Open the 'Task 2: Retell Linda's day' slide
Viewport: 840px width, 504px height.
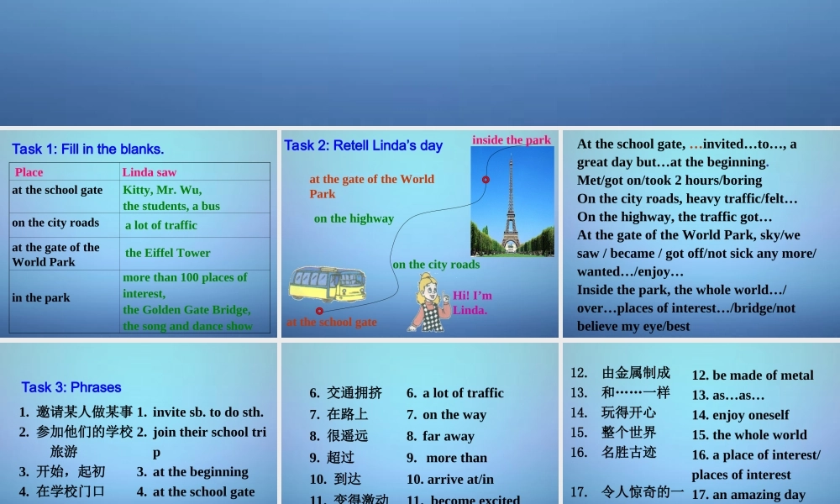(364, 145)
